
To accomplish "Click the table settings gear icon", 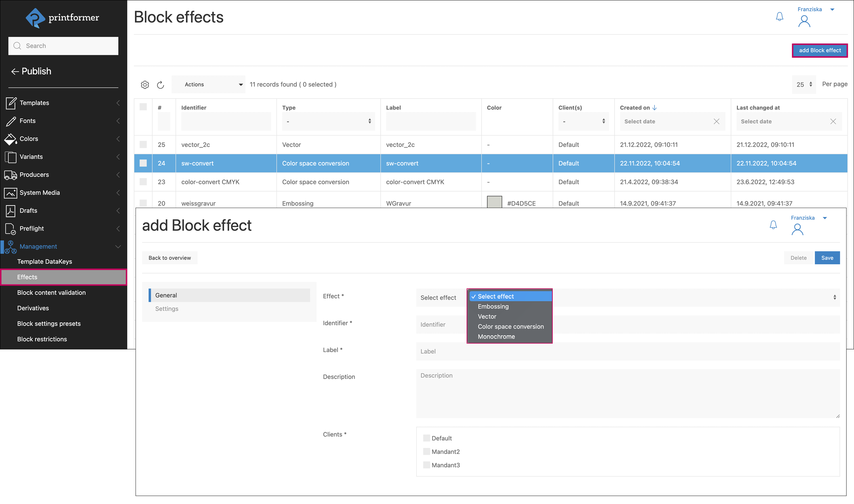I will click(x=145, y=85).
